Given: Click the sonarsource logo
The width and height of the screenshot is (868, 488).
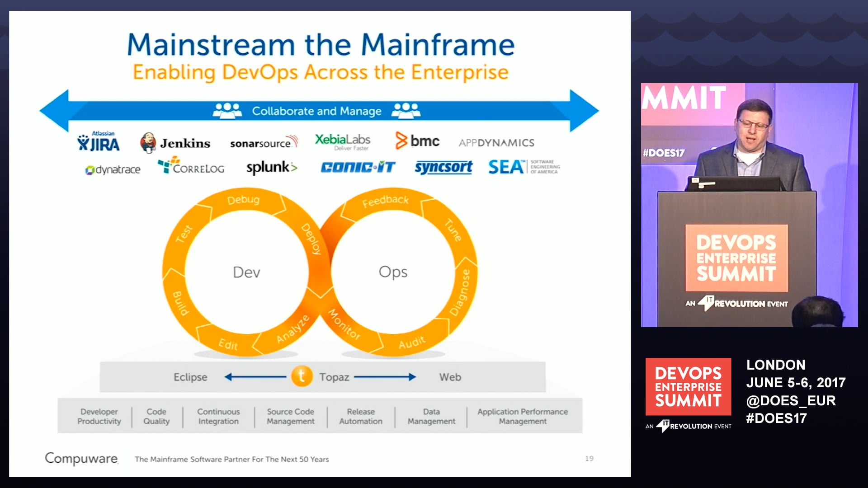Looking at the screenshot, I should click(x=264, y=142).
